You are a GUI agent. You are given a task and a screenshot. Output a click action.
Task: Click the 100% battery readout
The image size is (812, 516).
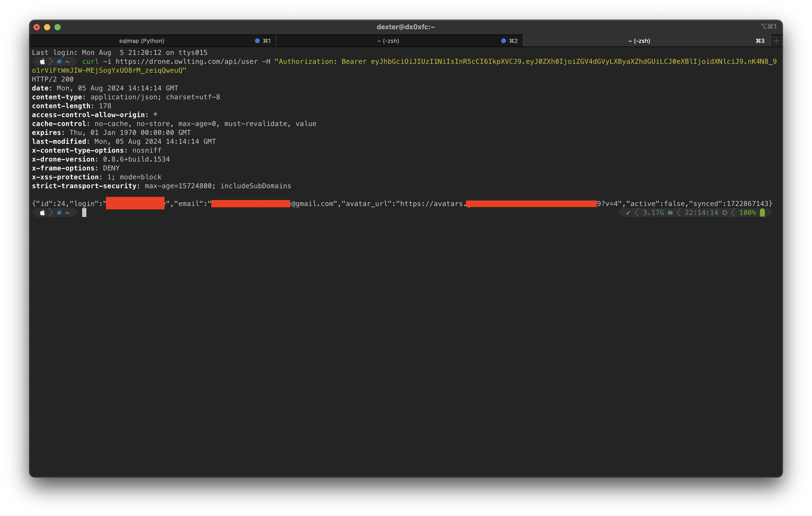[748, 213]
